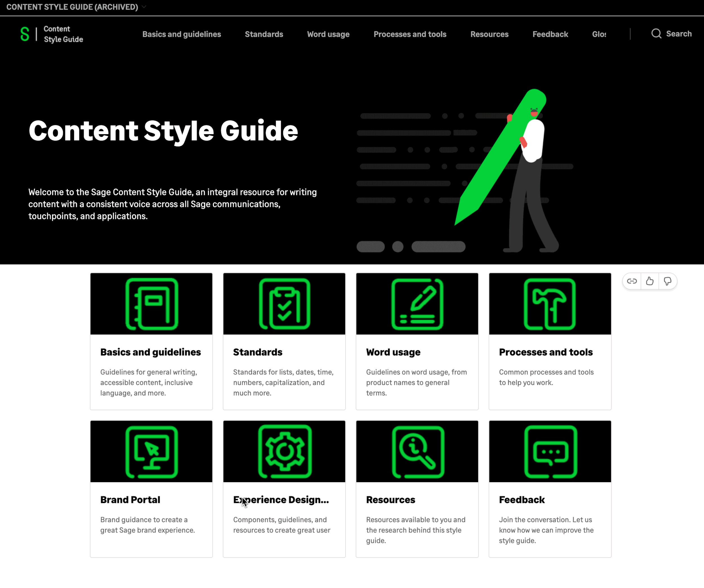Viewport: 704px width, 588px height.
Task: Click the magnifier info Resources icon
Action: [x=417, y=451]
